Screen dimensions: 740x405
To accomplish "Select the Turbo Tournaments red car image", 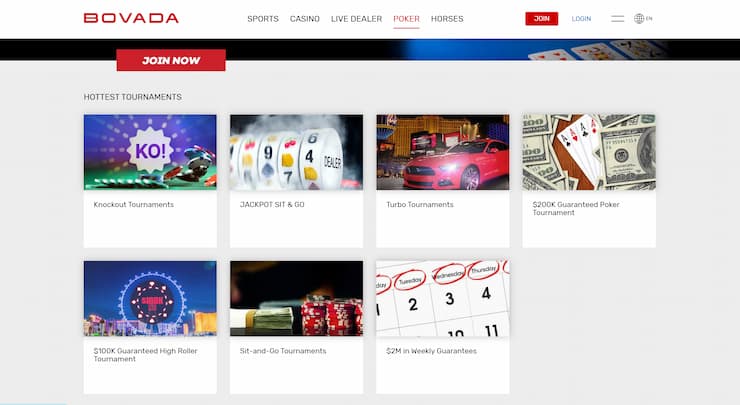I will [x=443, y=152].
